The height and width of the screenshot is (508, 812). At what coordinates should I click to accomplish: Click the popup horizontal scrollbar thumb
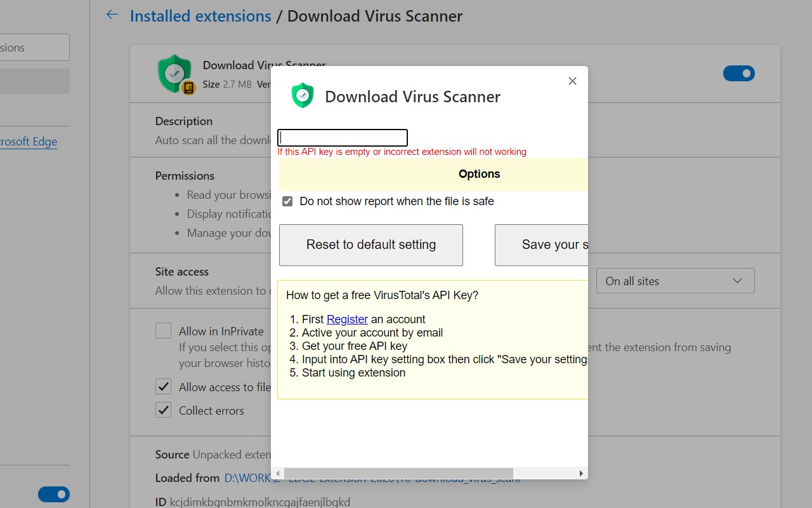tap(398, 473)
